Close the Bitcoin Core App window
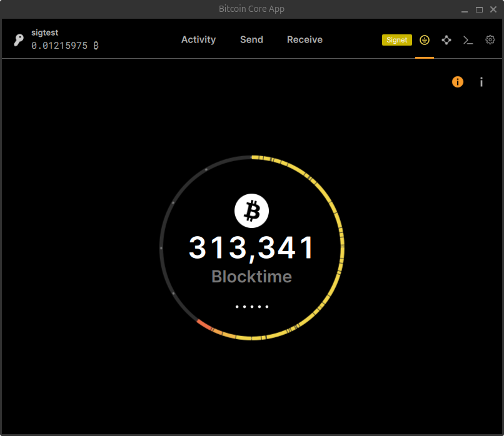The height and width of the screenshot is (436, 504). coord(493,9)
